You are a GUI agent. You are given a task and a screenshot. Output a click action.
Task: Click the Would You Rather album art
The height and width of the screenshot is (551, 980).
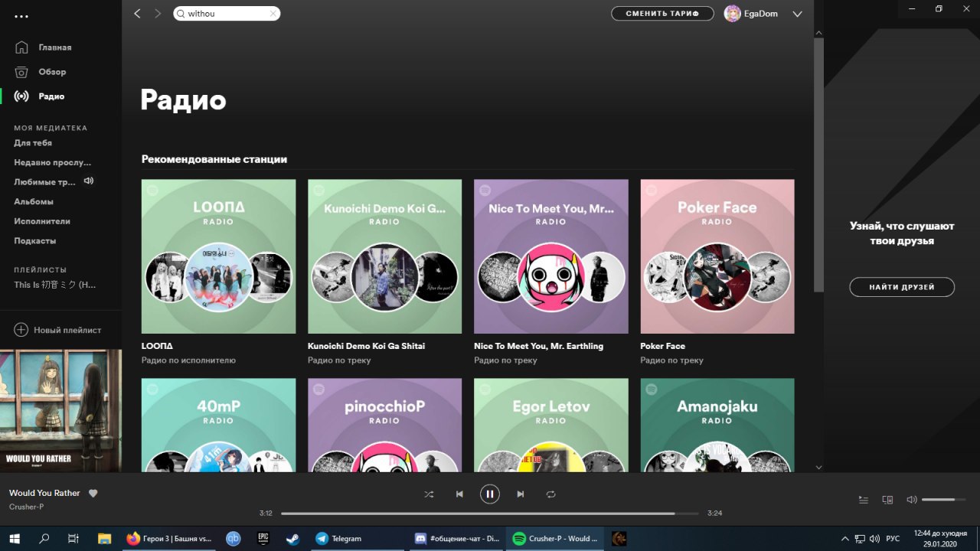coord(60,410)
